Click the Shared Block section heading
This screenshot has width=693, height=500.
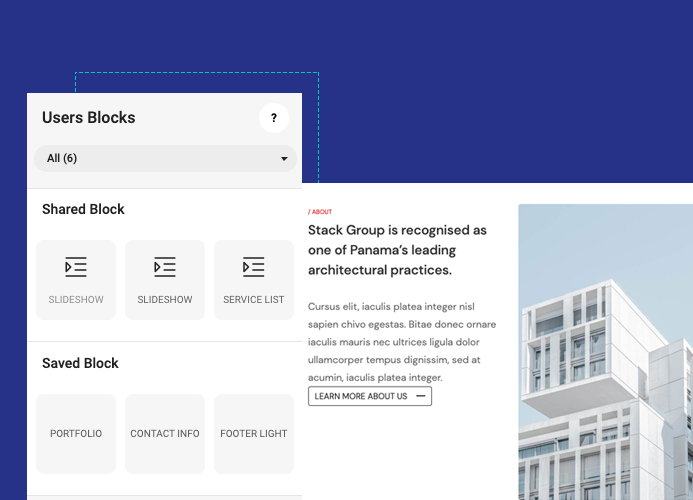pyautogui.click(x=83, y=209)
